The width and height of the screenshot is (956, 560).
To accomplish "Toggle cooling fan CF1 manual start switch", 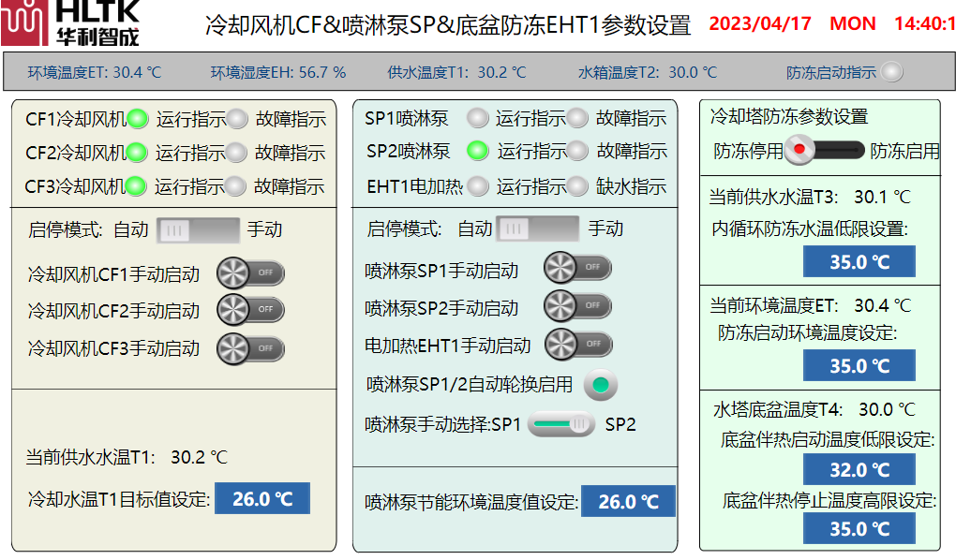I will point(250,273).
